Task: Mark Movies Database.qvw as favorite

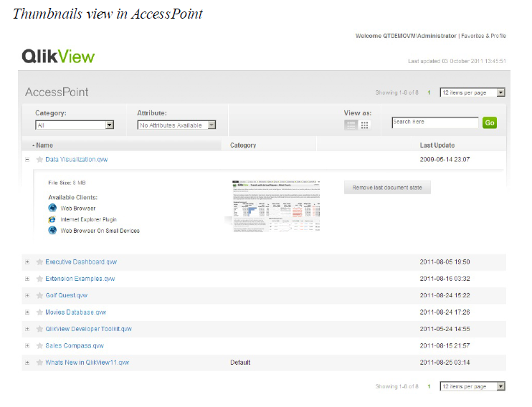Action: [39, 312]
